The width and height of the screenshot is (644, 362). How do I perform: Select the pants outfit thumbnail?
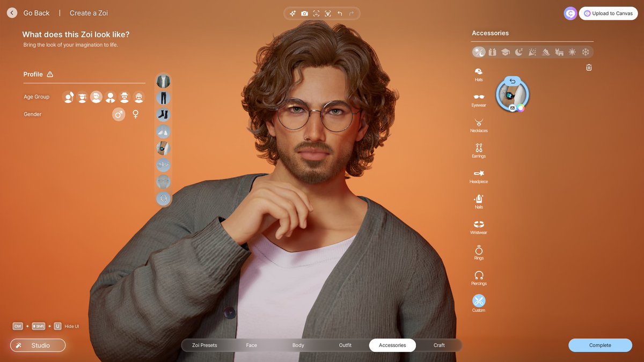click(x=163, y=98)
